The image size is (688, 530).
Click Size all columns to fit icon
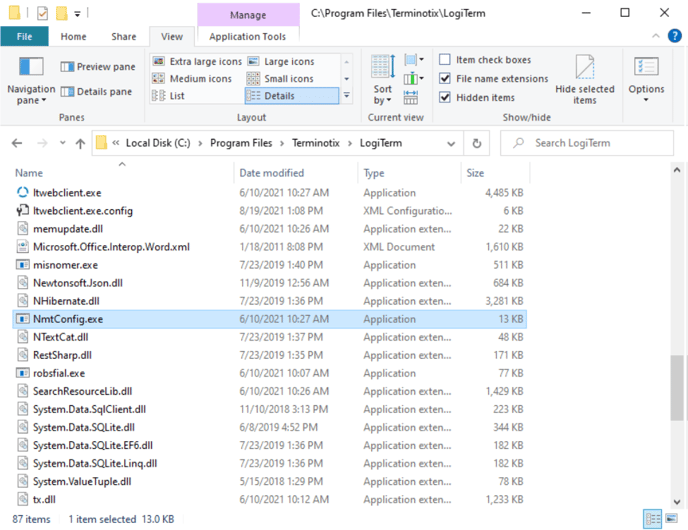tap(411, 97)
